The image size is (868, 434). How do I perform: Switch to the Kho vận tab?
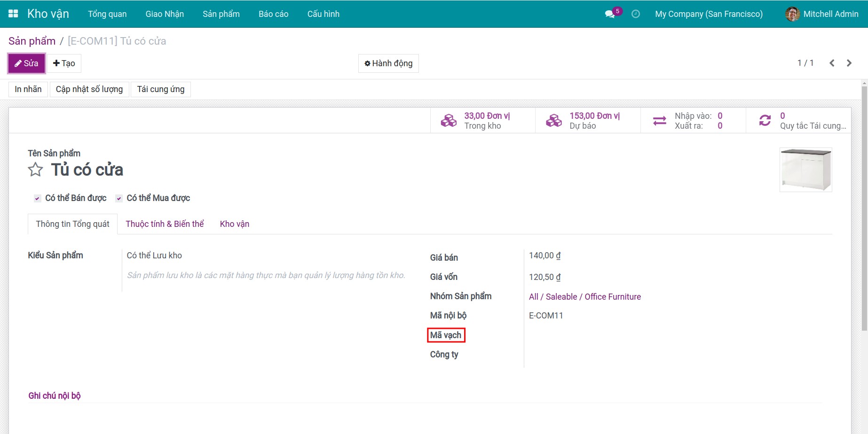pos(235,224)
